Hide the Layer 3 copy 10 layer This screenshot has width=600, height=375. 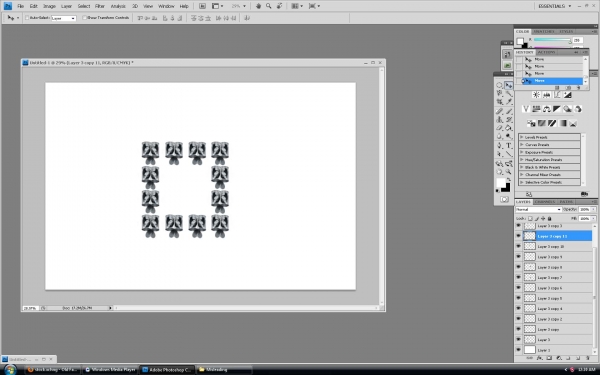(518, 246)
